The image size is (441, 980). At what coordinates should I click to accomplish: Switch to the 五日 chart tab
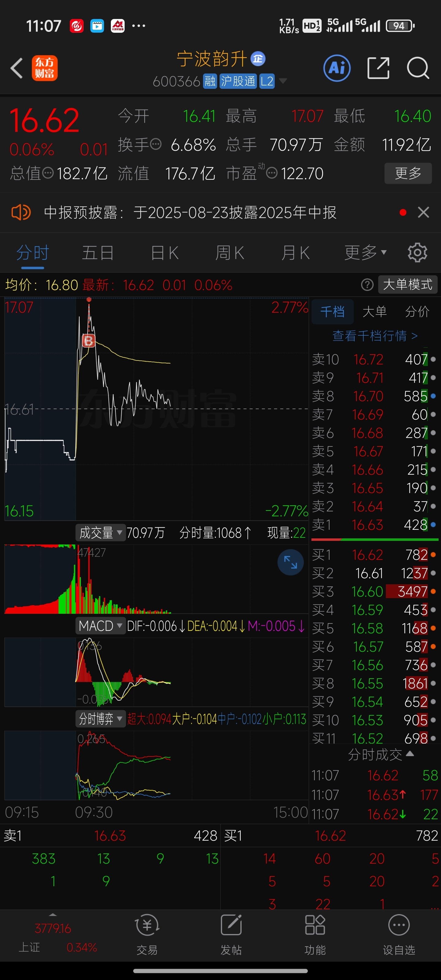[98, 253]
